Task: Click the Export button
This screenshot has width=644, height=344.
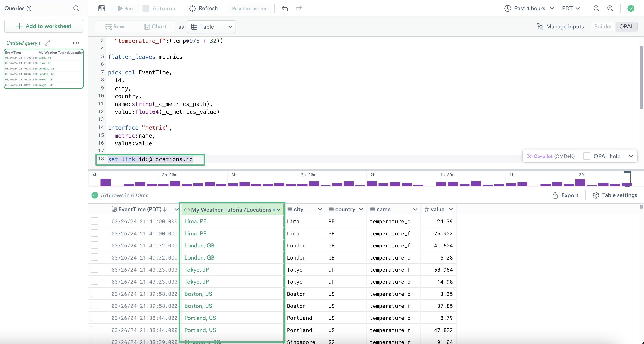Action: click(x=565, y=195)
